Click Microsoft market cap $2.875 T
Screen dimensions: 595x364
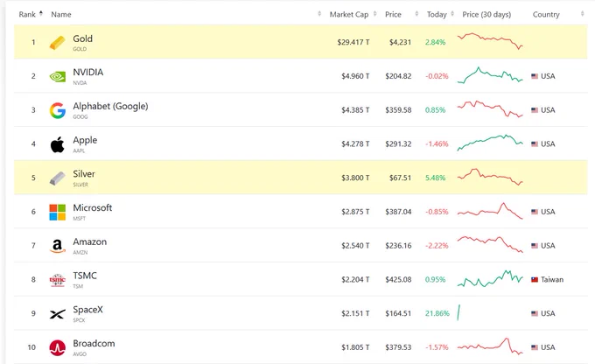click(x=355, y=212)
